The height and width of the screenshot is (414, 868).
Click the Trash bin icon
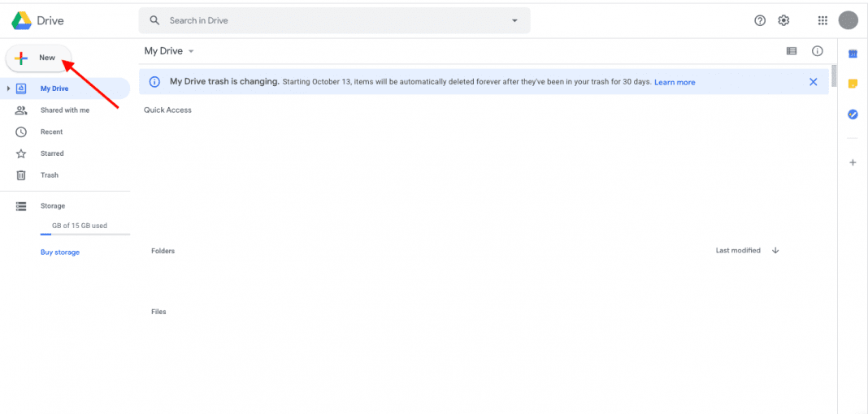[21, 175]
